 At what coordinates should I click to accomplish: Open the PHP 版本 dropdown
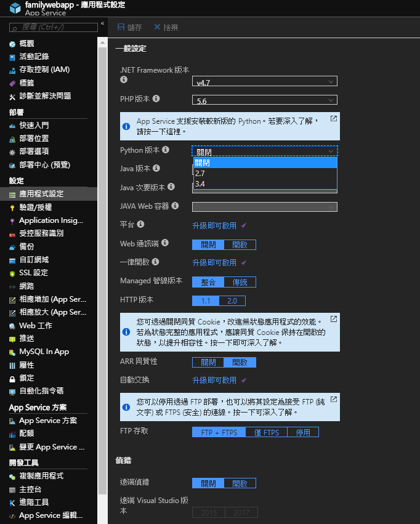[265, 100]
